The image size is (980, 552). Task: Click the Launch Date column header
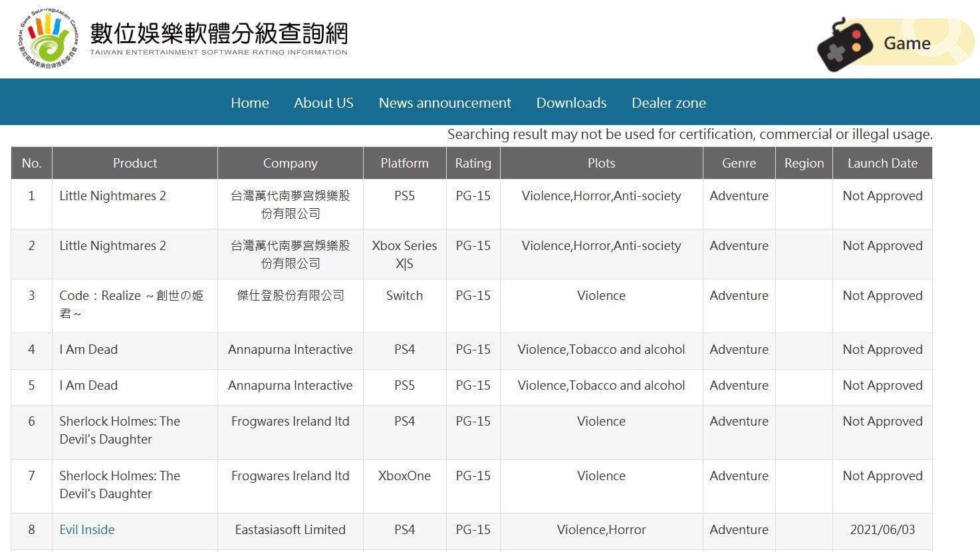click(882, 163)
